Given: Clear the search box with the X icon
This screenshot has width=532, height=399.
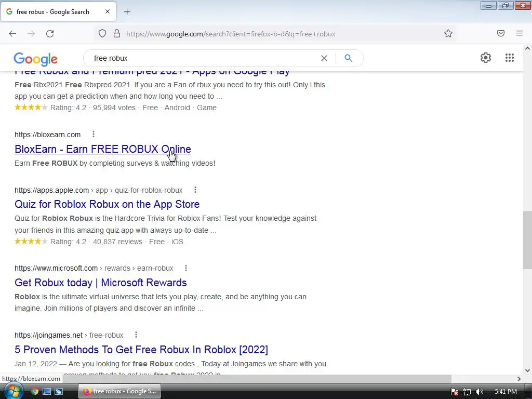Looking at the screenshot, I should tap(324, 58).
